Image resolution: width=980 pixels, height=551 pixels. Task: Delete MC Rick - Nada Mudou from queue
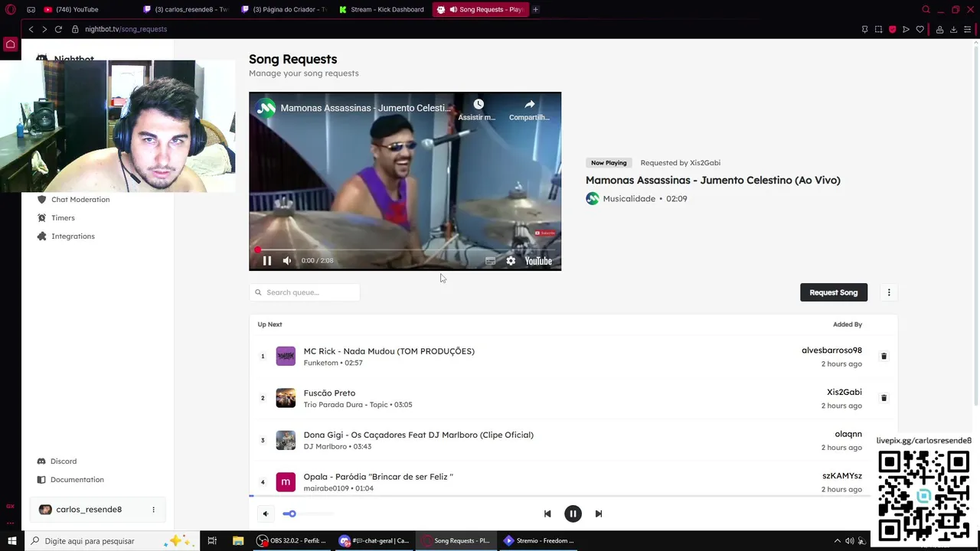(x=884, y=357)
